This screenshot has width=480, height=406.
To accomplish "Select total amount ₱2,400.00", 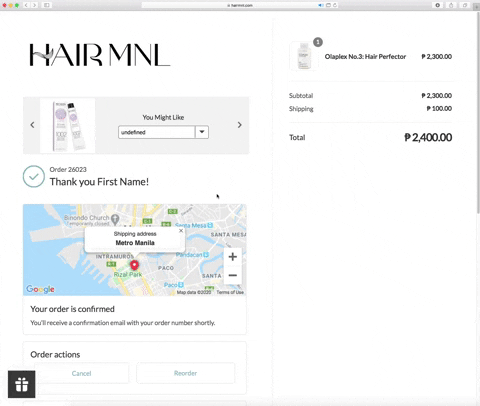I will click(428, 137).
